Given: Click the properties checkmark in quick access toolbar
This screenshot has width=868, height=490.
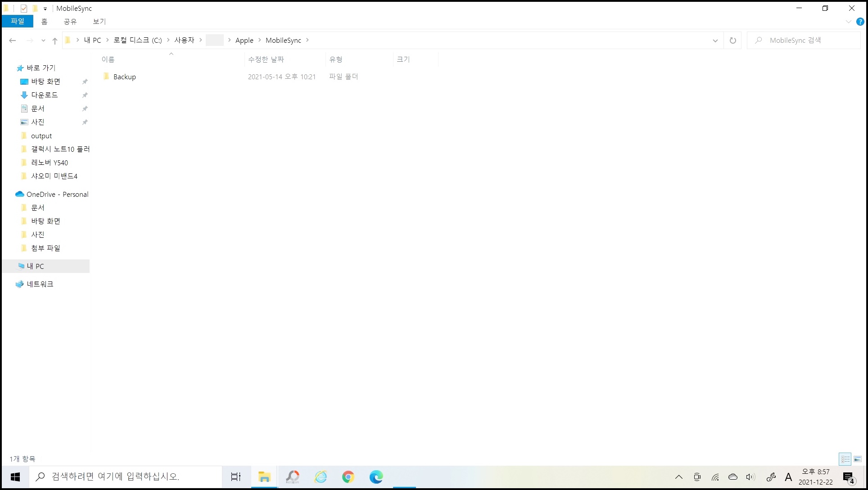Looking at the screenshot, I should point(24,9).
